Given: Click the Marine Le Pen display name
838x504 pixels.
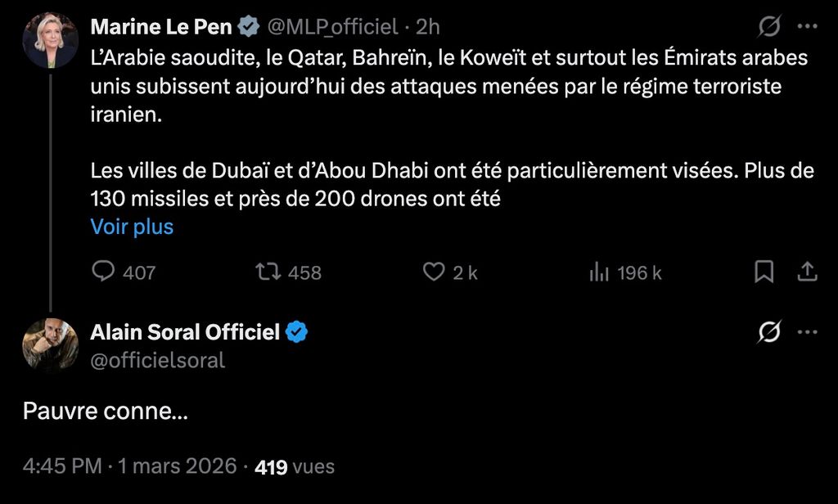Looking at the screenshot, I should click(160, 27).
